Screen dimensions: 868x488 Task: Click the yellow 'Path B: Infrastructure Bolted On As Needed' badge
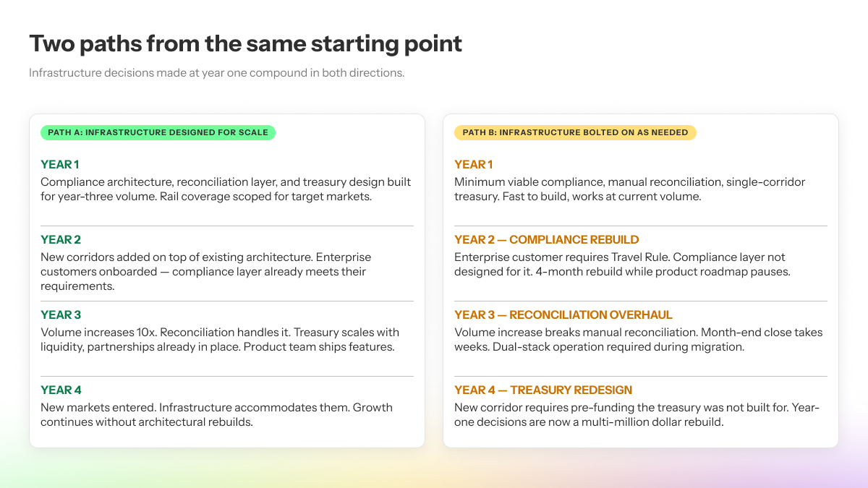[575, 132]
